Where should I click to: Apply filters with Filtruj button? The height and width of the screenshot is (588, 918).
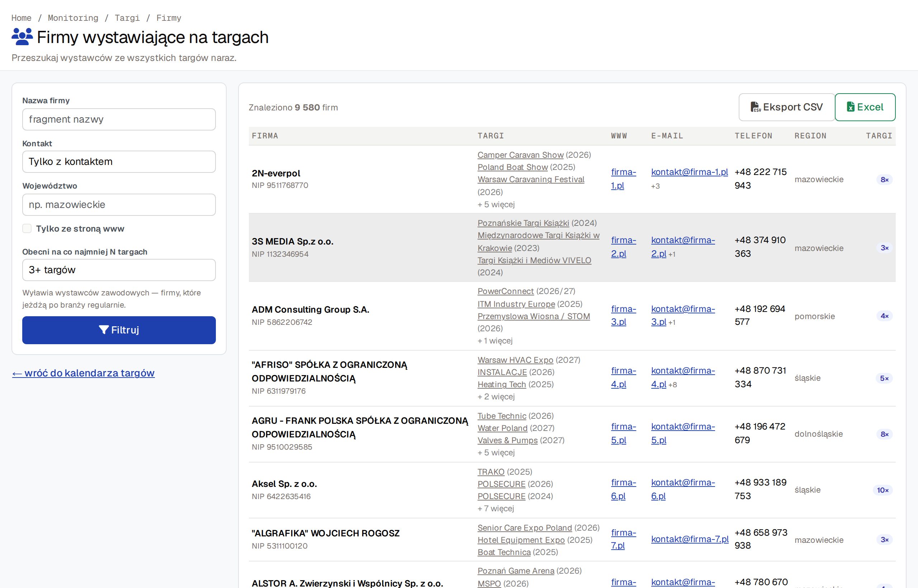119,330
